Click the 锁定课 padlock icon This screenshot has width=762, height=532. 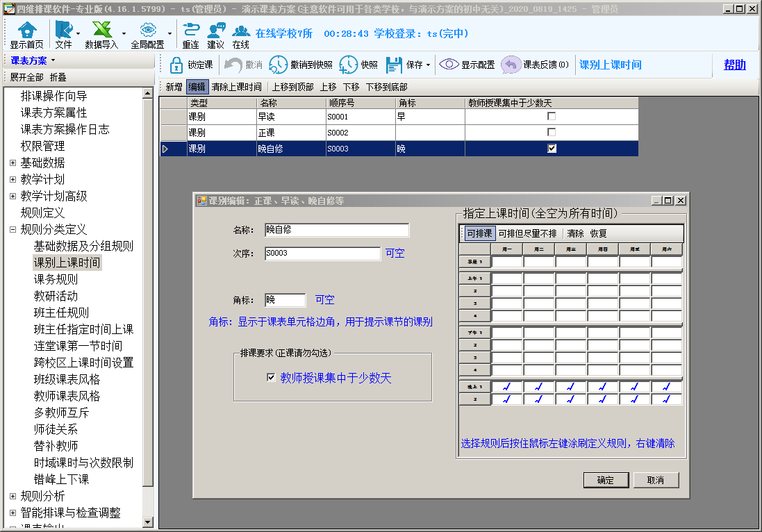pyautogui.click(x=176, y=65)
